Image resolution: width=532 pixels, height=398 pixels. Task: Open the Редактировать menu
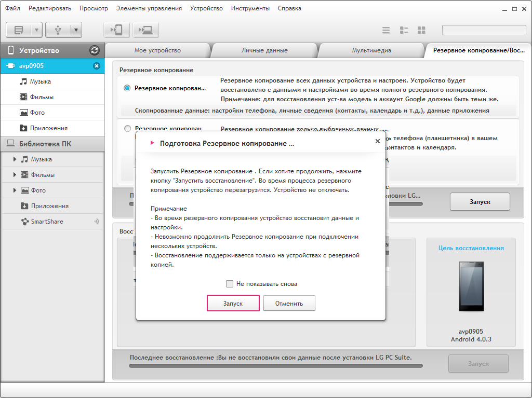coord(50,8)
